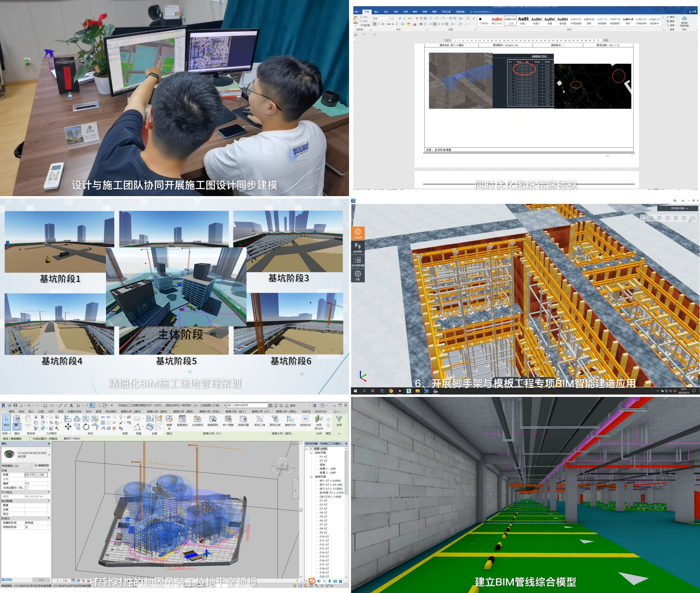Open the 常规模型 (12) type dropdown
Screen dimensions: 700x593
pyautogui.click(x=31, y=466)
